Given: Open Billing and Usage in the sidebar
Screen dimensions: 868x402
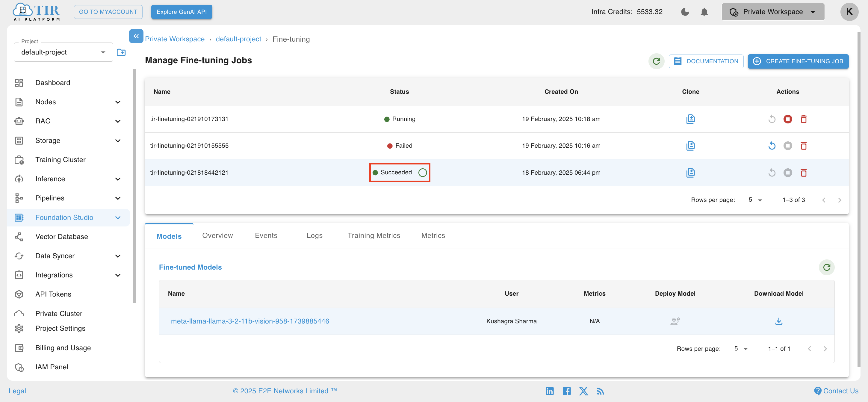Looking at the screenshot, I should click(68, 348).
